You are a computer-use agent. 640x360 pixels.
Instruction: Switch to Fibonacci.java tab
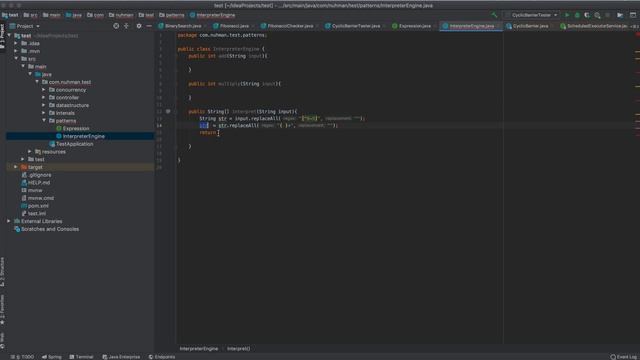coord(234,26)
